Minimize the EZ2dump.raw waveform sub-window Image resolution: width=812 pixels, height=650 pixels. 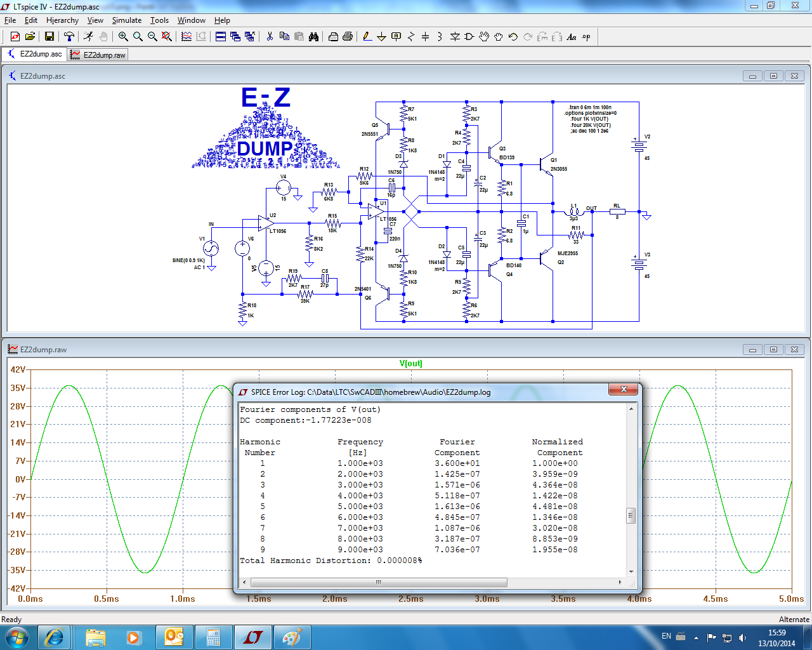point(753,350)
